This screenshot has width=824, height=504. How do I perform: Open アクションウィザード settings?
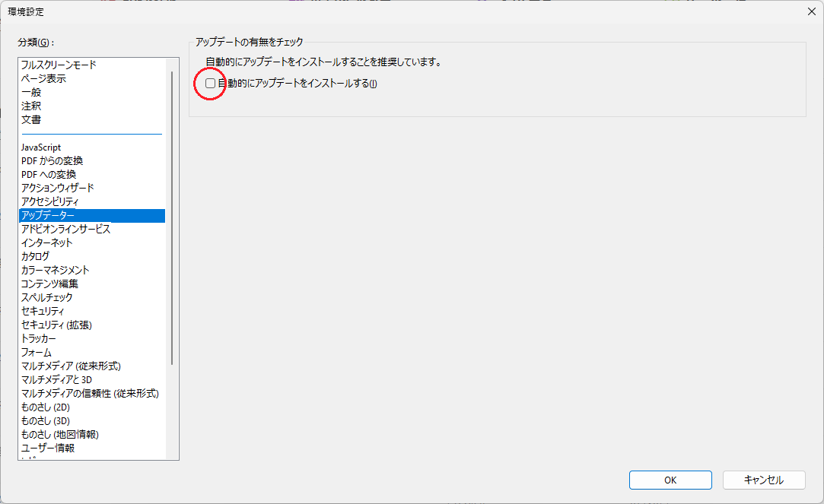coord(92,188)
